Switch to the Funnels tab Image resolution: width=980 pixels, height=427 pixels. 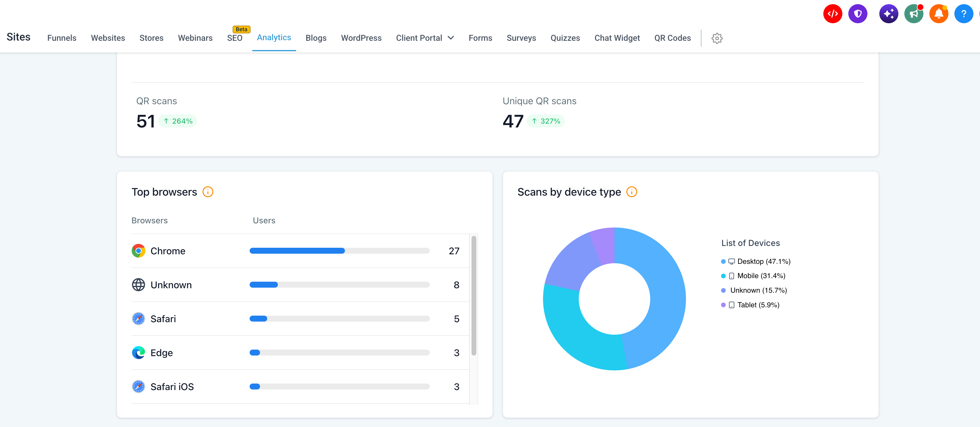62,38
